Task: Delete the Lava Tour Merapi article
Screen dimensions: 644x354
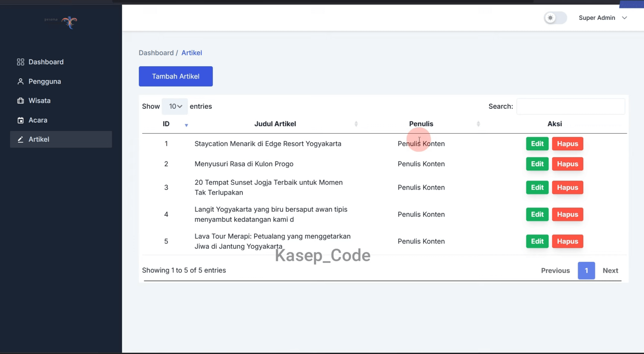Action: tap(567, 241)
